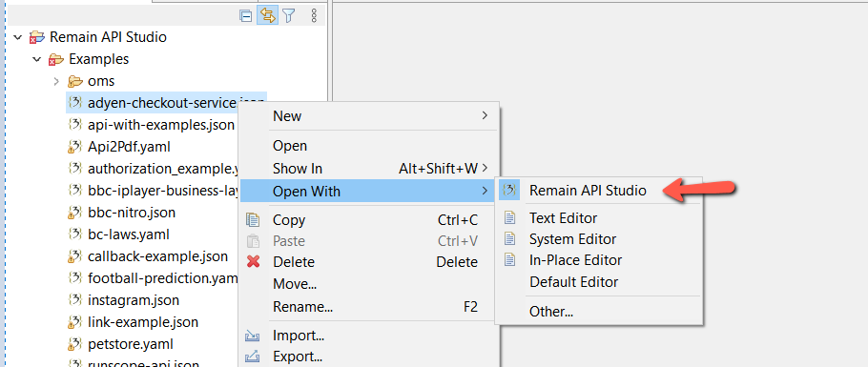Image resolution: width=868 pixels, height=367 pixels.
Task: Click the file icon of bc-laws.yaml
Action: 74,234
